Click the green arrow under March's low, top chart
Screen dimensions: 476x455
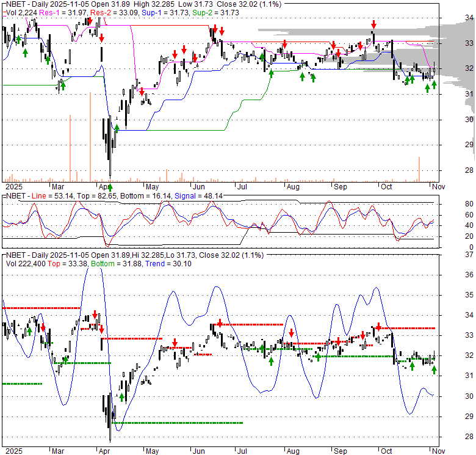click(x=62, y=86)
